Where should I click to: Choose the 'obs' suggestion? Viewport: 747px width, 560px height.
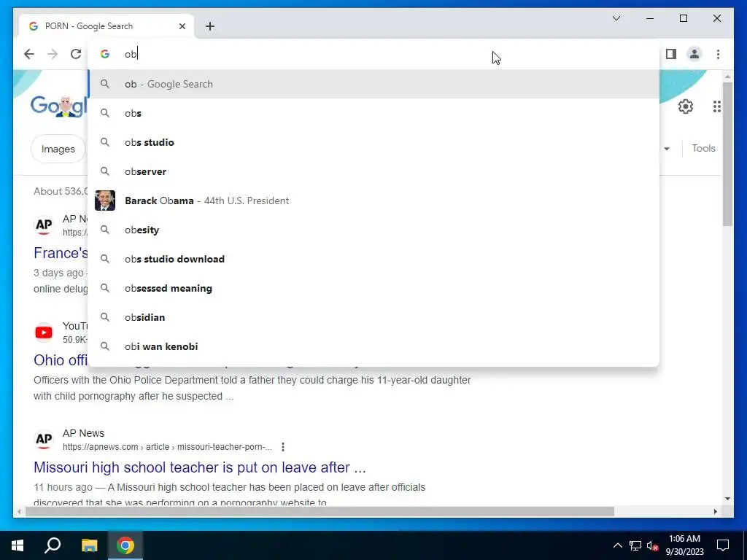point(374,113)
